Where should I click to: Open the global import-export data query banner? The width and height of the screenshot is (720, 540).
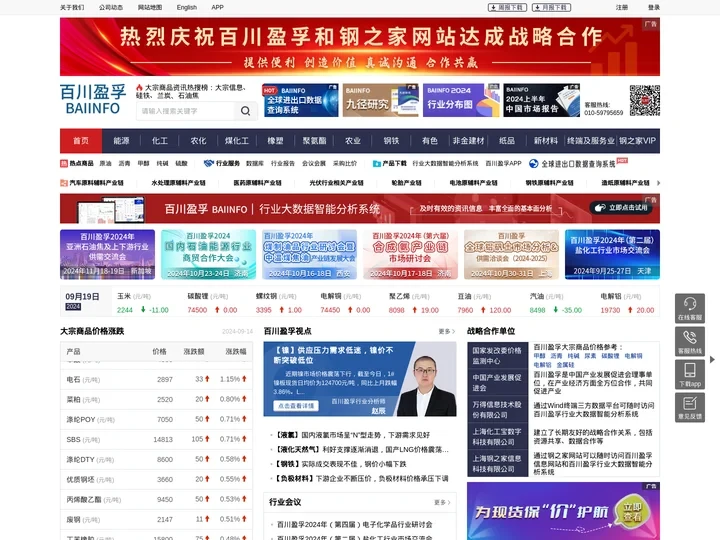[300, 100]
